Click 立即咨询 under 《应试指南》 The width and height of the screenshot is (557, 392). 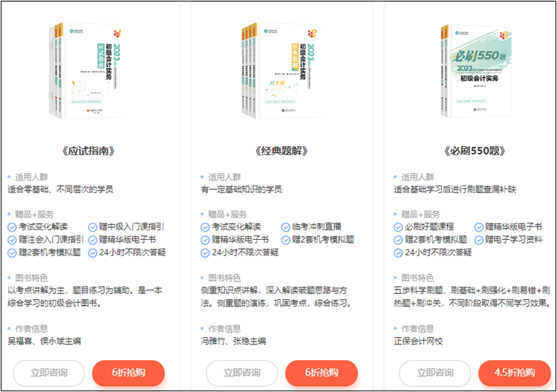coord(49,373)
